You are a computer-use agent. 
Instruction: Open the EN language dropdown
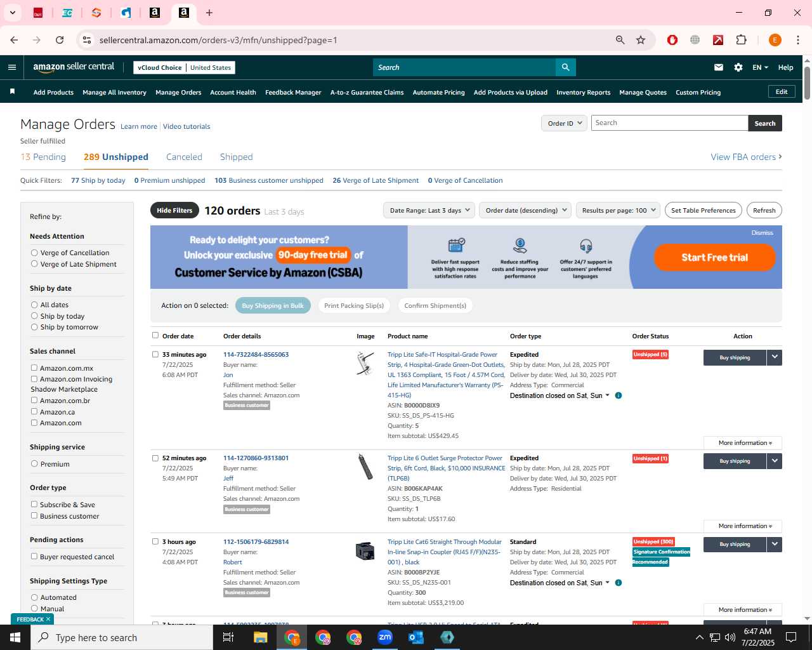(x=760, y=67)
